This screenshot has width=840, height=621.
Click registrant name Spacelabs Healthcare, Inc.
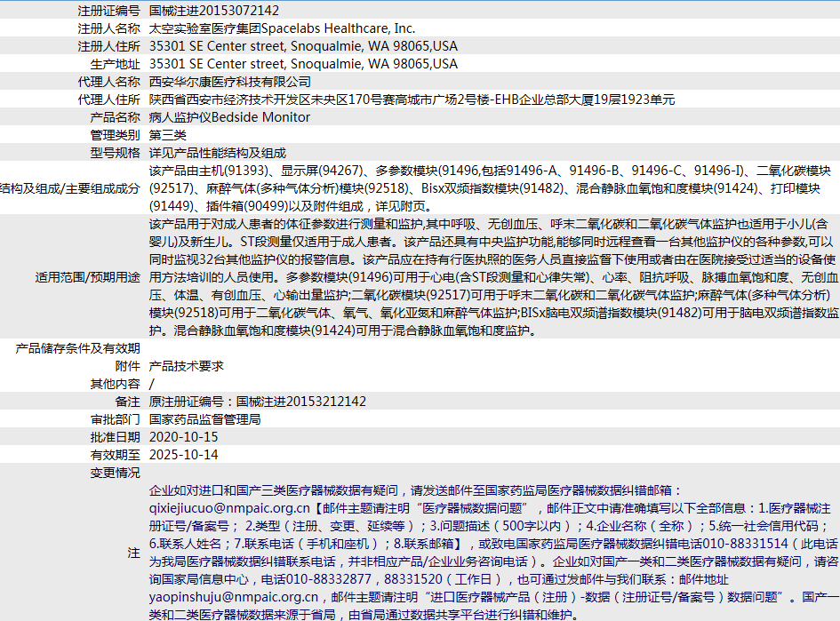tap(338, 28)
